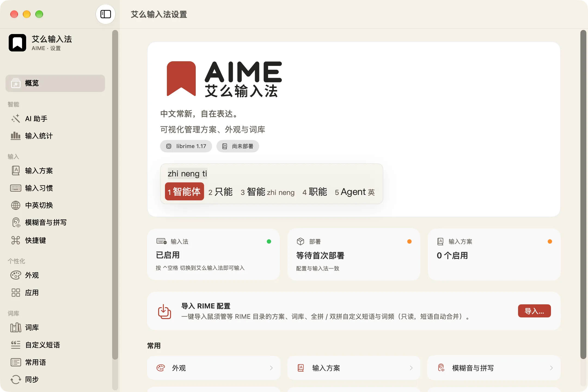The width and height of the screenshot is (588, 392).
Task: Open 输入习惯 settings page
Action: coord(55,188)
